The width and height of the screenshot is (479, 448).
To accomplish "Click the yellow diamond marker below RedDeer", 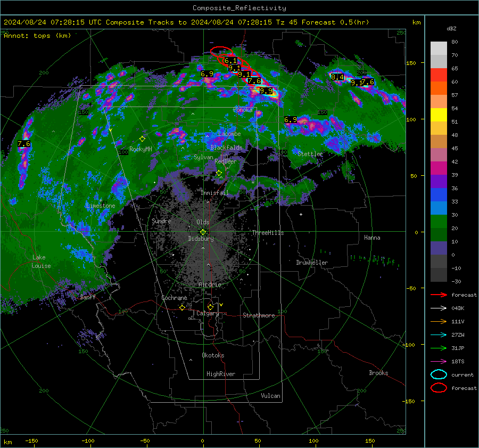I will [x=219, y=173].
